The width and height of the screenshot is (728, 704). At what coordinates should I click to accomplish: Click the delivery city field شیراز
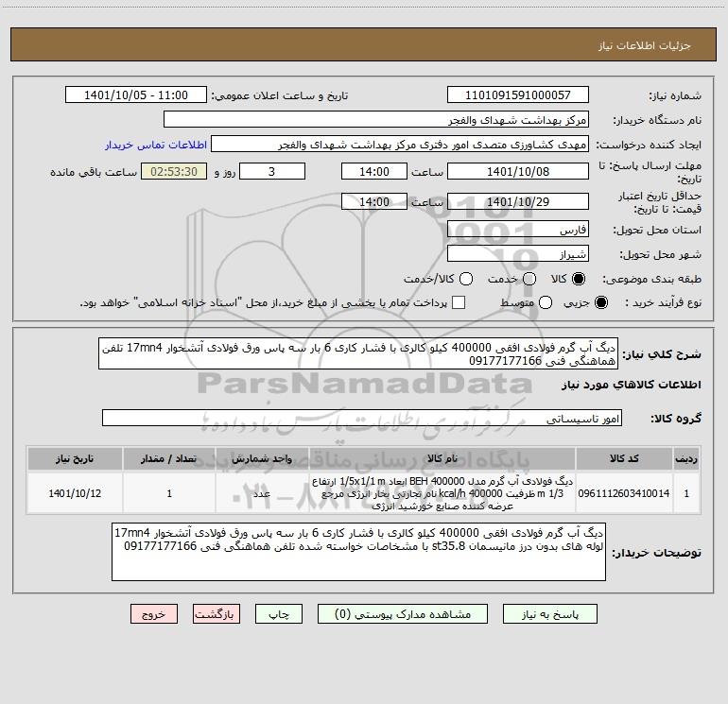[x=518, y=253]
